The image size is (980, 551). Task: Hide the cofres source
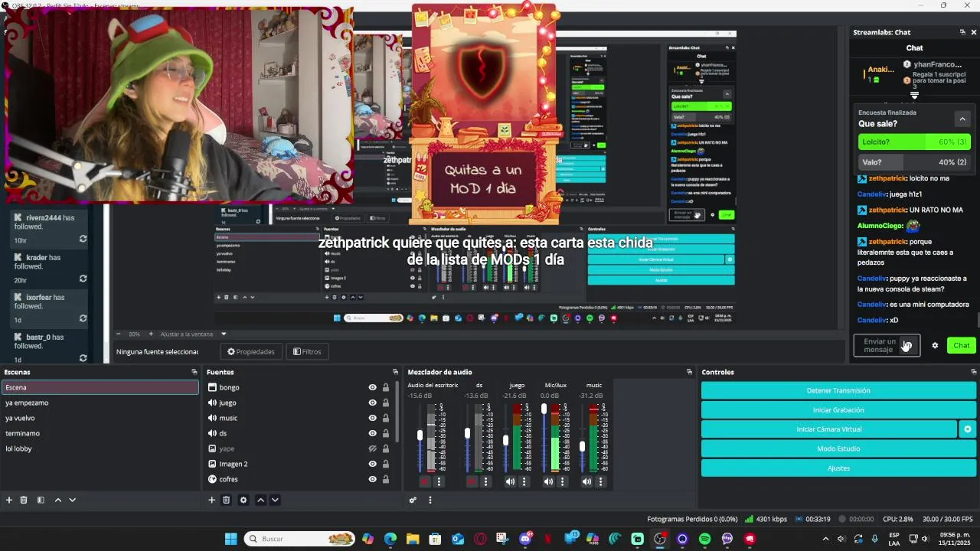coord(372,479)
